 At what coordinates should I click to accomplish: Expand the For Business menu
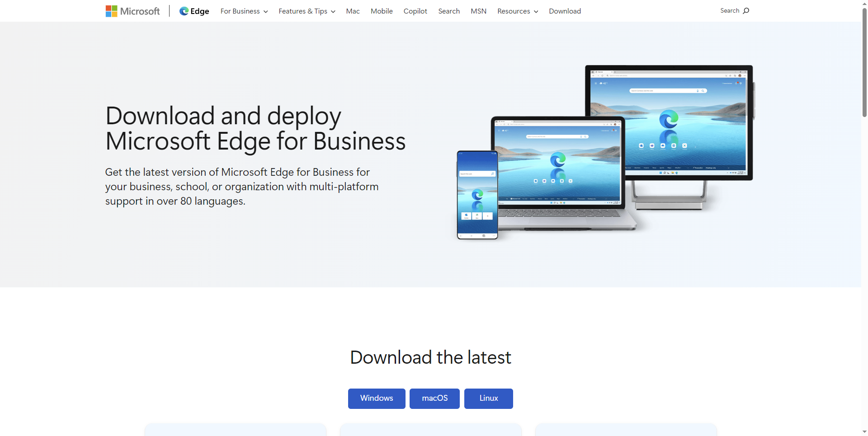click(x=244, y=11)
